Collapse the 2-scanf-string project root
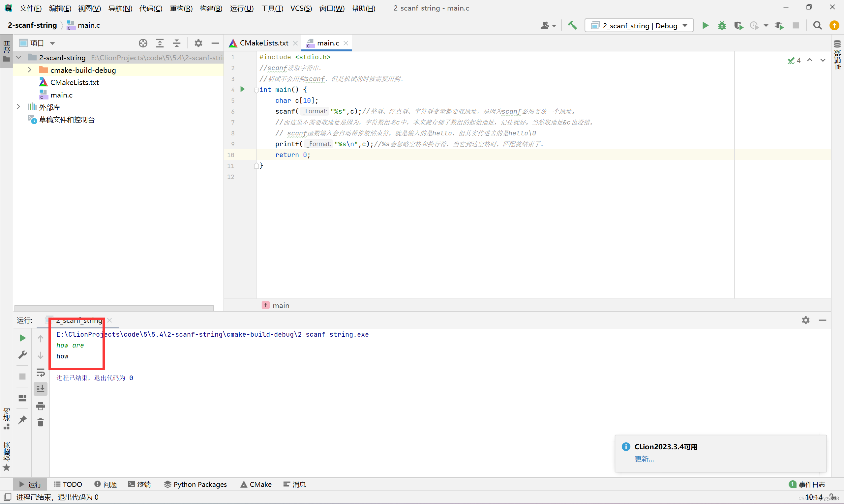The width and height of the screenshot is (844, 504). point(19,57)
